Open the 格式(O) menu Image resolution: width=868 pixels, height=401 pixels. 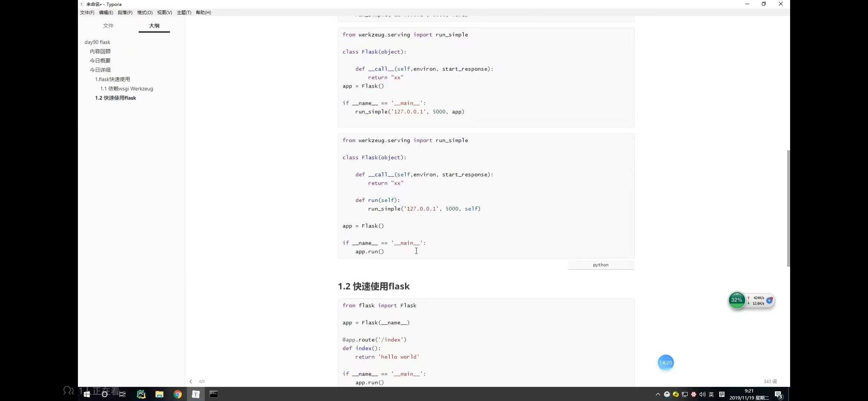145,12
